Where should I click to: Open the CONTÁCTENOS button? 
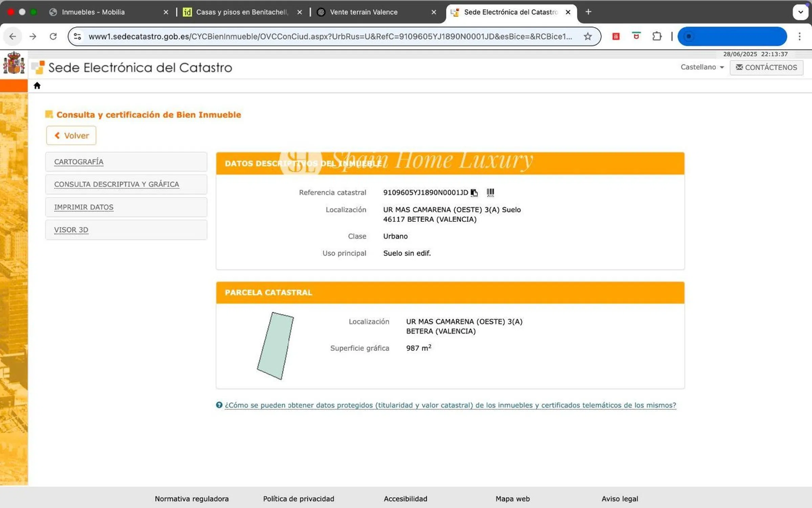pyautogui.click(x=766, y=67)
